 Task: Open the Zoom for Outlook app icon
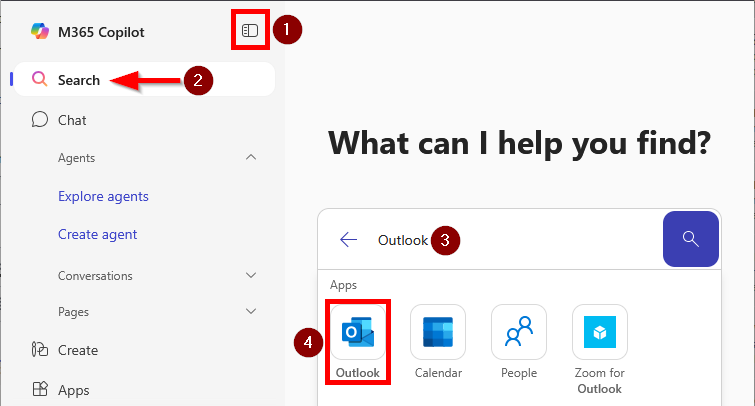[x=599, y=332]
